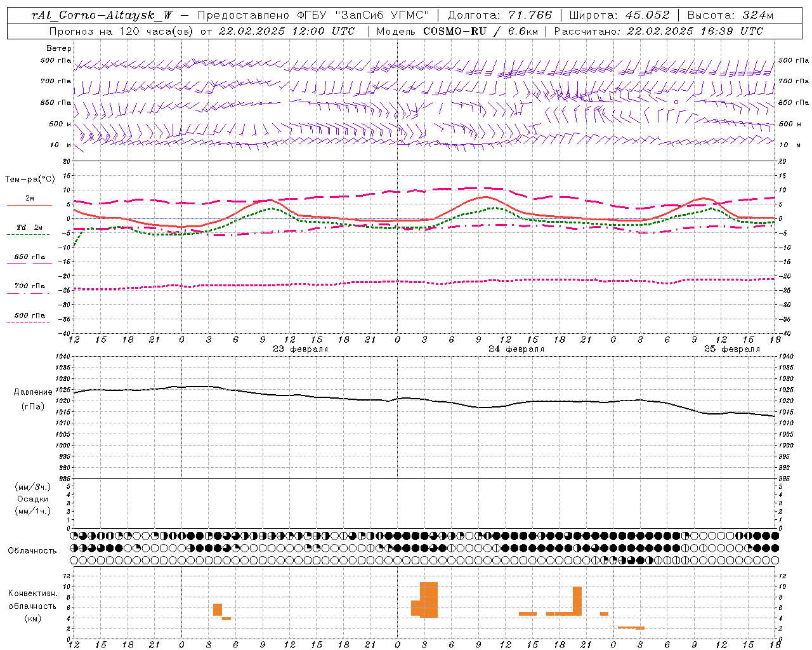Click the (мм/1ч.) precipitation unit label
Viewport: 812px width, 650px height.
(x=32, y=510)
